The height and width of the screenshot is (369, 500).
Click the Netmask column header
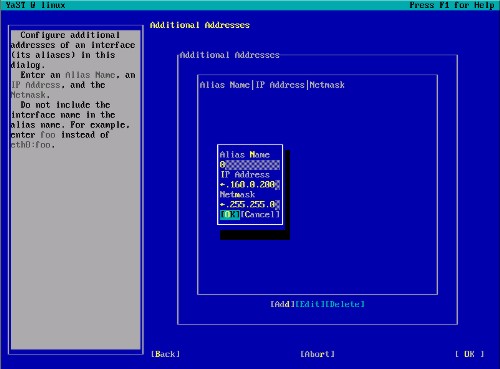click(x=327, y=85)
